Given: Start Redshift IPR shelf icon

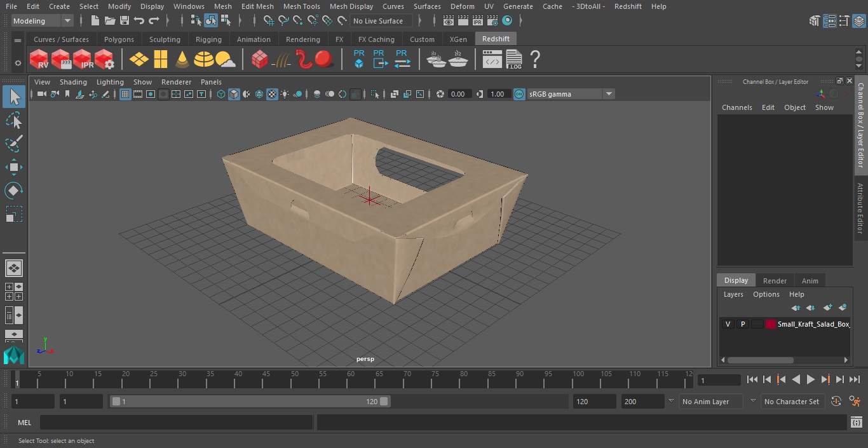Looking at the screenshot, I should click(83, 60).
